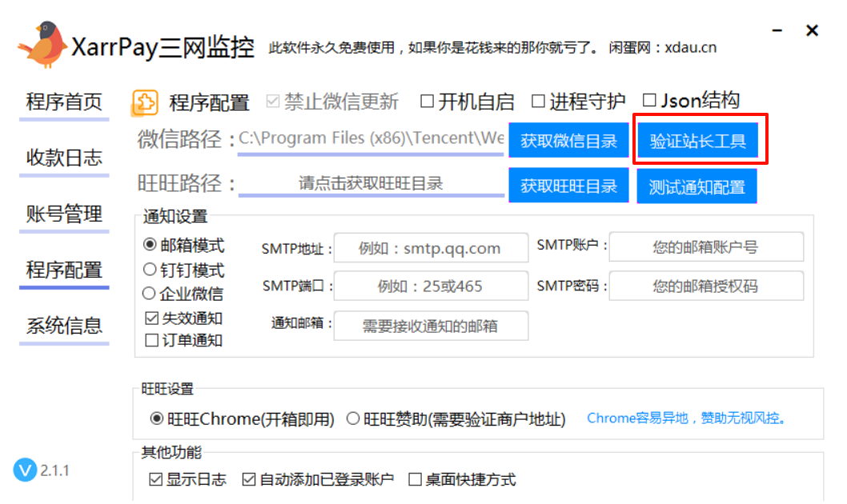The width and height of the screenshot is (847, 504).
Task: Enable the 桌面快捷方式 checkbox
Action: pyautogui.click(x=415, y=480)
